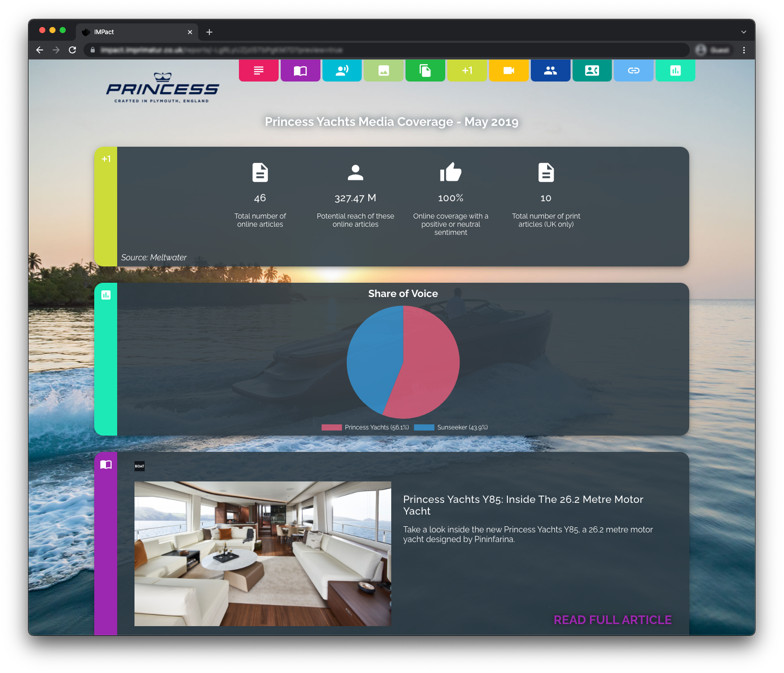Click the green copy documents icon
The height and width of the screenshot is (673, 784).
(425, 70)
